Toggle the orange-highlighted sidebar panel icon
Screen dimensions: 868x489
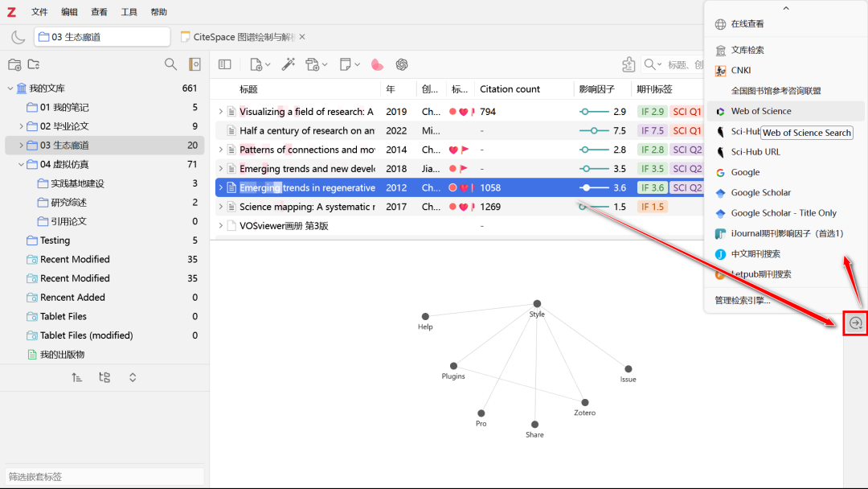tap(194, 64)
